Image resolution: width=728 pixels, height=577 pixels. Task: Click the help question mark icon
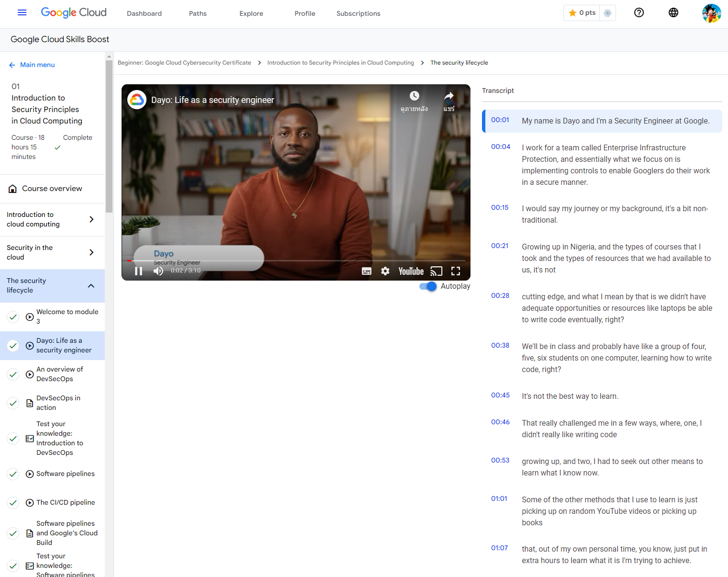[x=638, y=13]
